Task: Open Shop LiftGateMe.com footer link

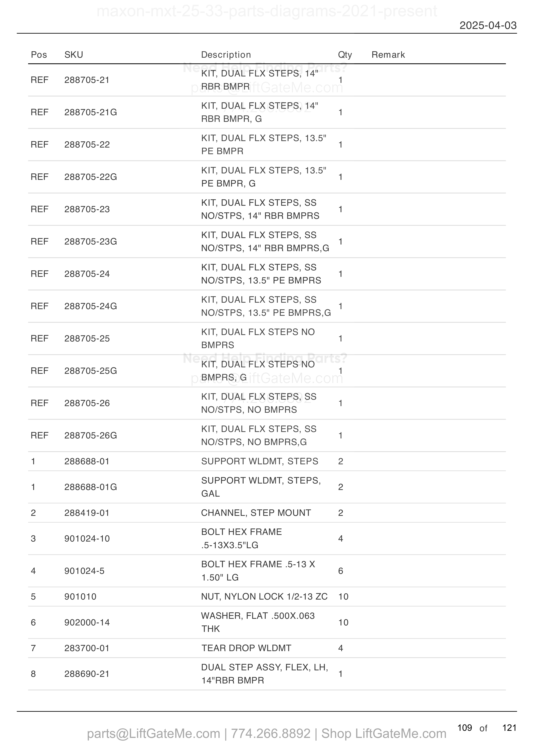Action: 384,734
